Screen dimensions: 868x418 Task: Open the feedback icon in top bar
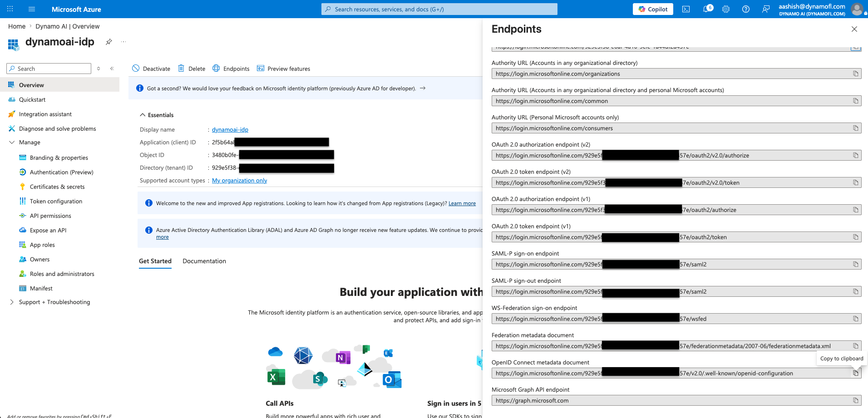(766, 9)
